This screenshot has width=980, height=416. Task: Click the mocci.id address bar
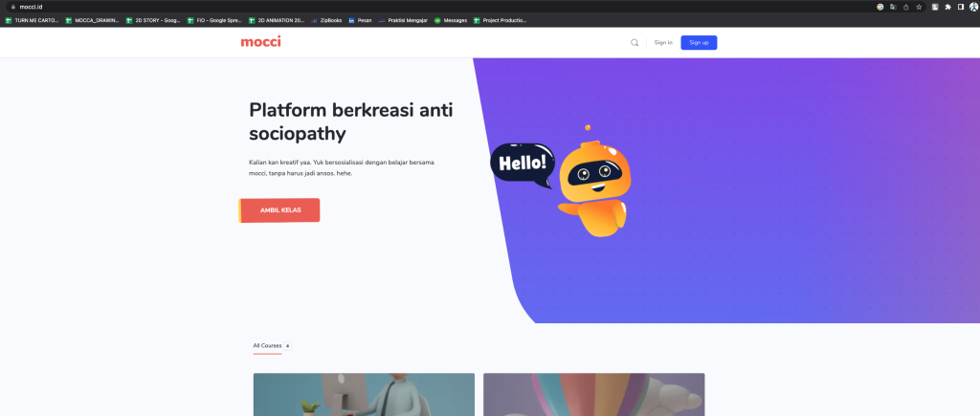pyautogui.click(x=437, y=7)
